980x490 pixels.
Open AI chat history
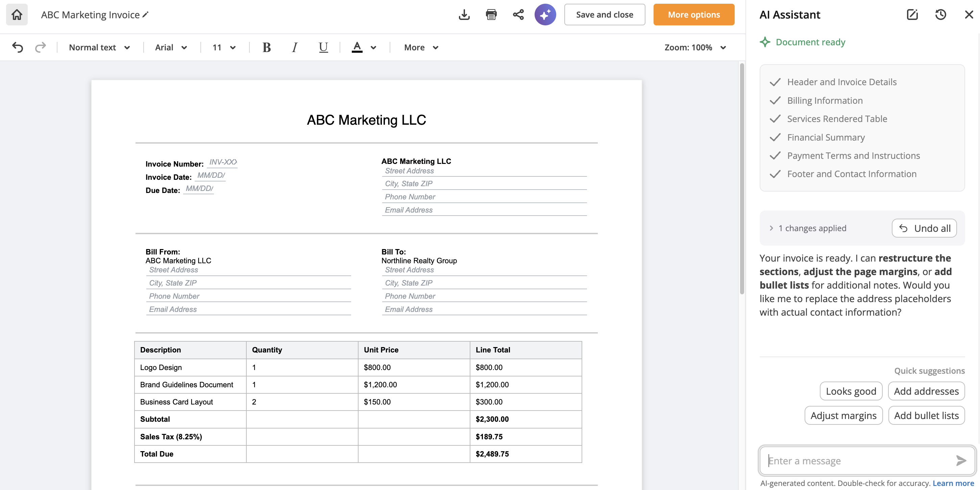point(940,15)
